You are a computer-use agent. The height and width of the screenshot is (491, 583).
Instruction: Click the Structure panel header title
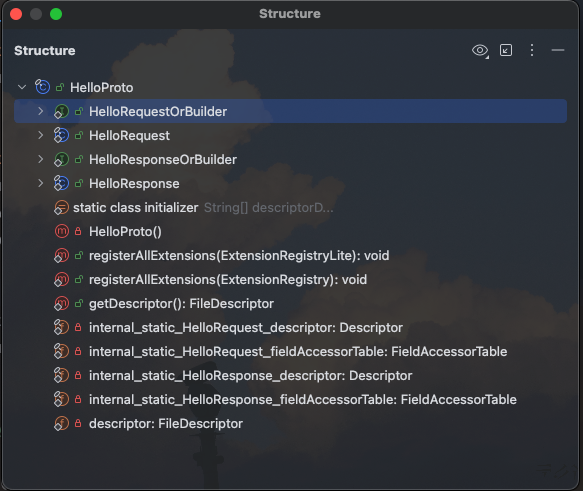[x=45, y=51]
